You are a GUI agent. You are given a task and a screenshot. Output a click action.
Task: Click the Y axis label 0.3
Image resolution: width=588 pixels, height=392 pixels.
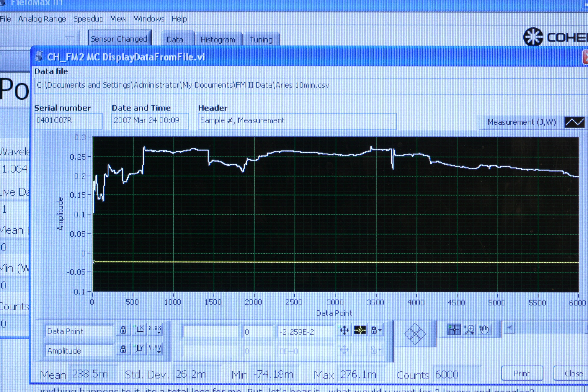pyautogui.click(x=80, y=137)
